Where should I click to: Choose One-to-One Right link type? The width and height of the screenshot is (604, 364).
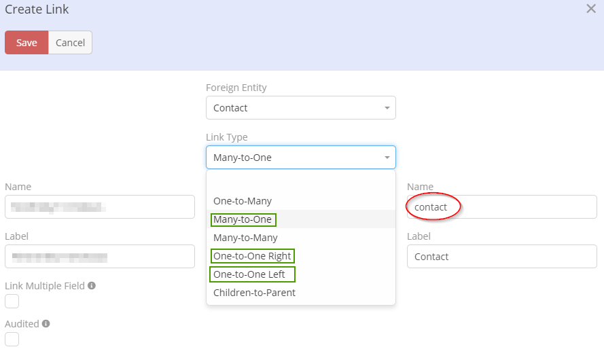pos(252,256)
